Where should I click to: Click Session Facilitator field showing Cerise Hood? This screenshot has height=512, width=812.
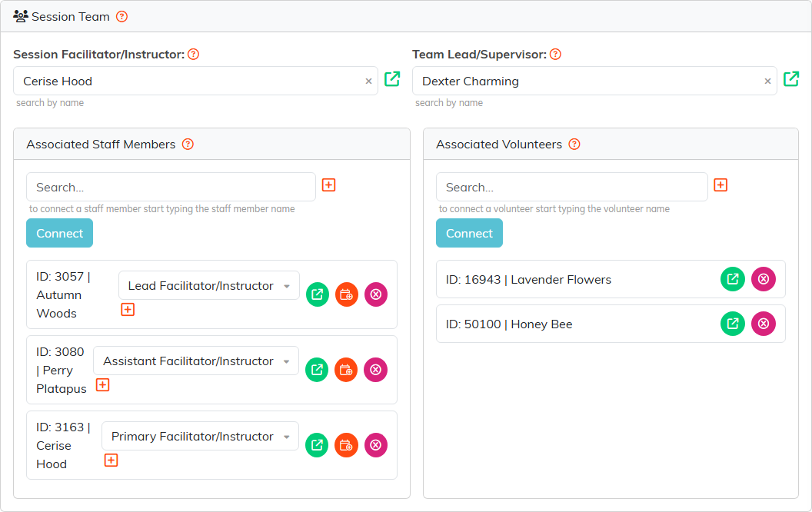[195, 81]
